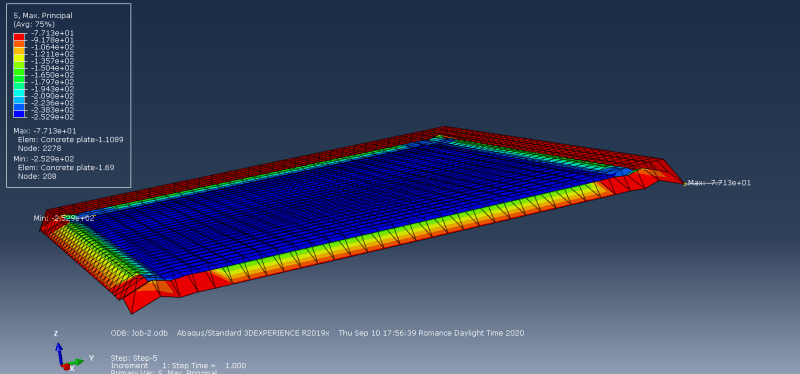
Task: Click legend value -1.797e+02
Action: pos(53,82)
